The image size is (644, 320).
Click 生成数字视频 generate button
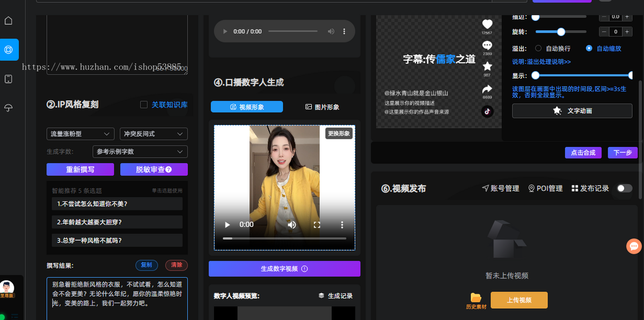(284, 269)
